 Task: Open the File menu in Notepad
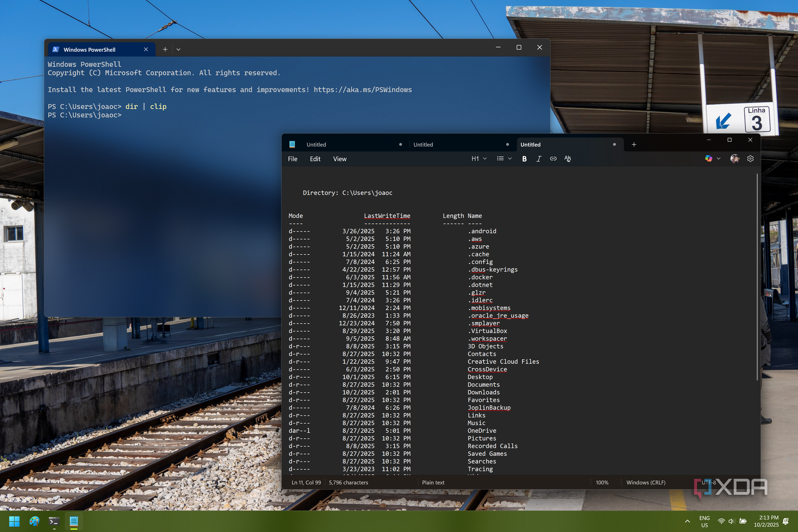coord(293,159)
